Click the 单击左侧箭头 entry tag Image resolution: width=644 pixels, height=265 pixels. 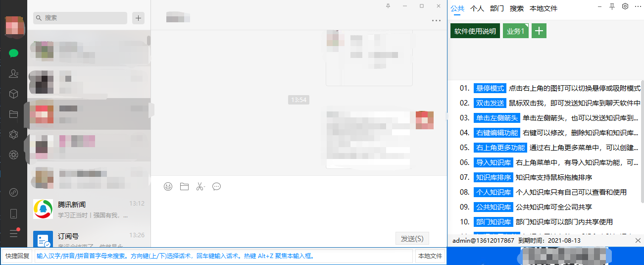(x=497, y=118)
